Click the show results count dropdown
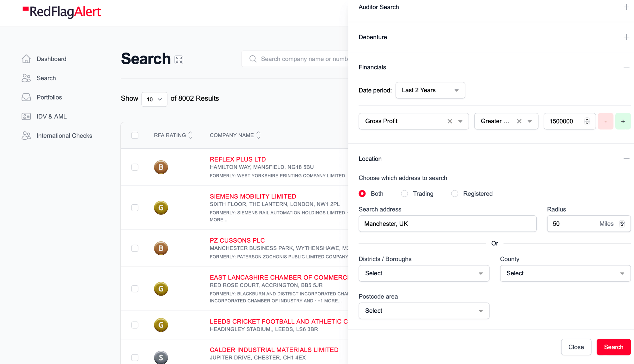The height and width of the screenshot is (364, 634). 153,99
